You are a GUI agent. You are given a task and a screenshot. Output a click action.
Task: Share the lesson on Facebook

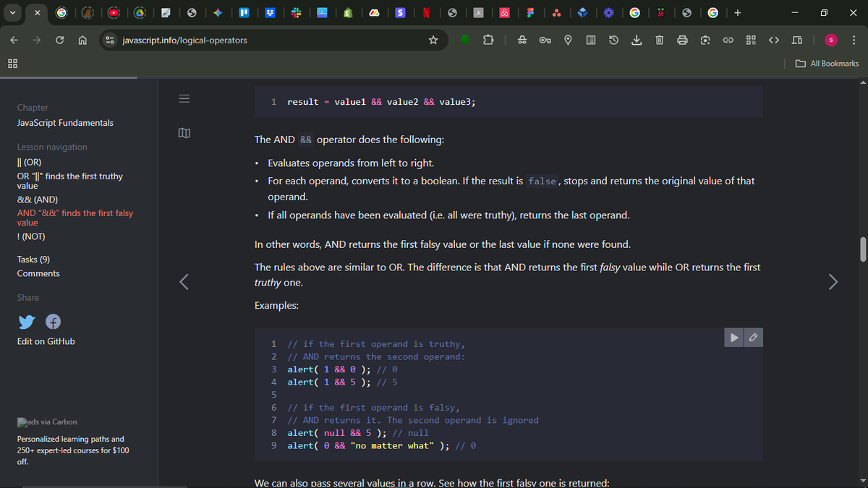point(52,322)
